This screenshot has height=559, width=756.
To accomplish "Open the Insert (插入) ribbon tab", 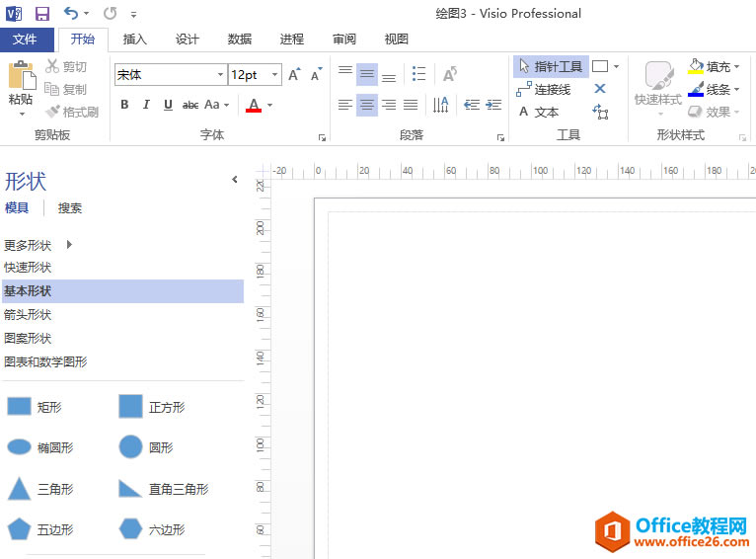I will tap(134, 40).
